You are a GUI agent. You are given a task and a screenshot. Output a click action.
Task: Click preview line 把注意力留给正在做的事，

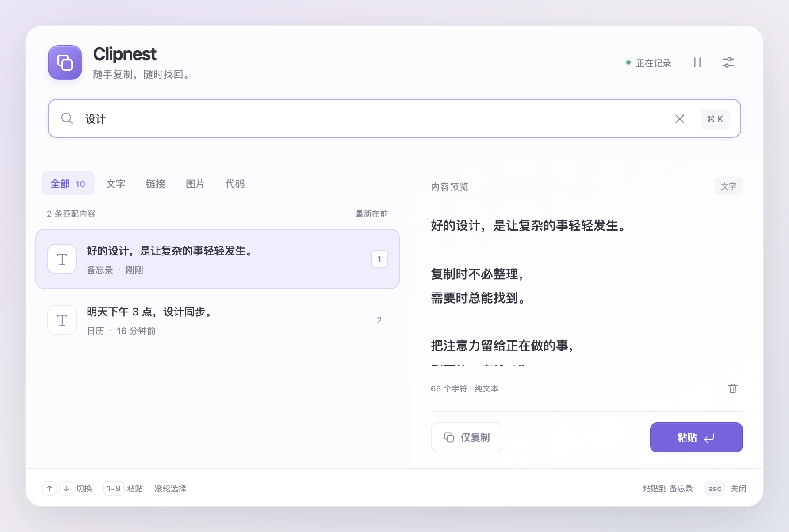[502, 346]
